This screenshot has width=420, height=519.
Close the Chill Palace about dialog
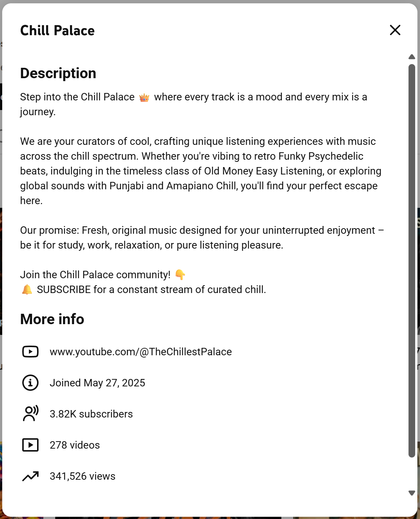click(395, 30)
